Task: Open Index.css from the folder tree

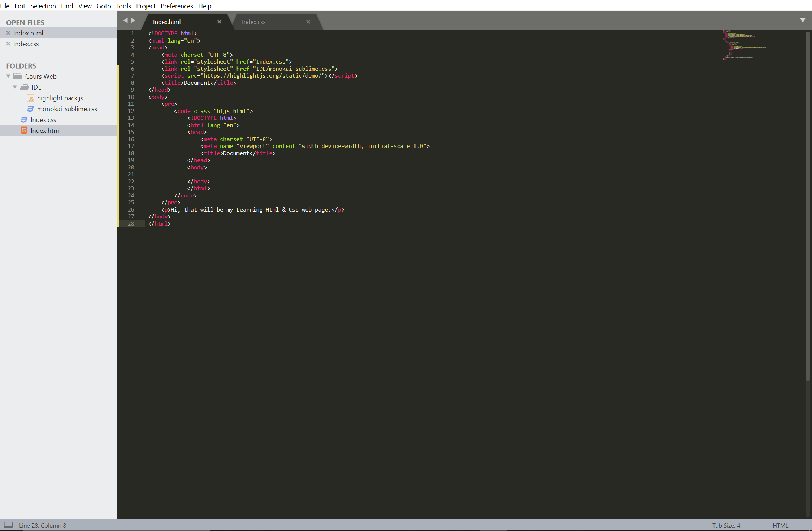Action: point(43,119)
